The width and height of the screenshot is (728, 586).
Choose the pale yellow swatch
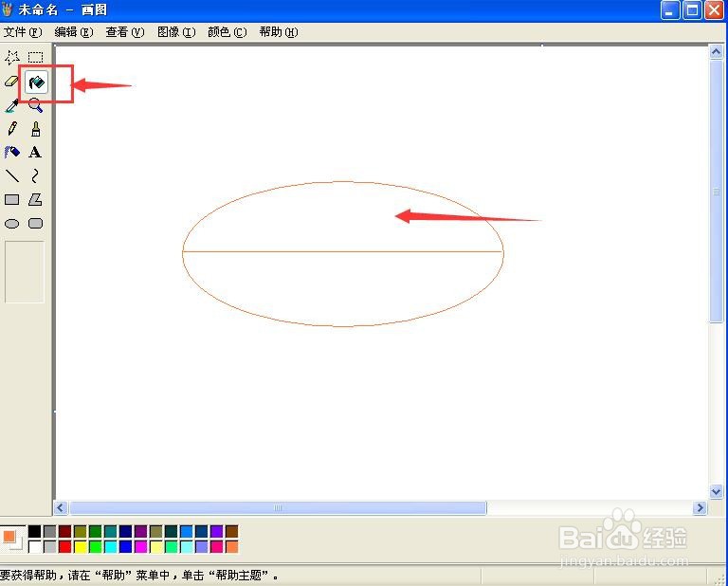156,546
